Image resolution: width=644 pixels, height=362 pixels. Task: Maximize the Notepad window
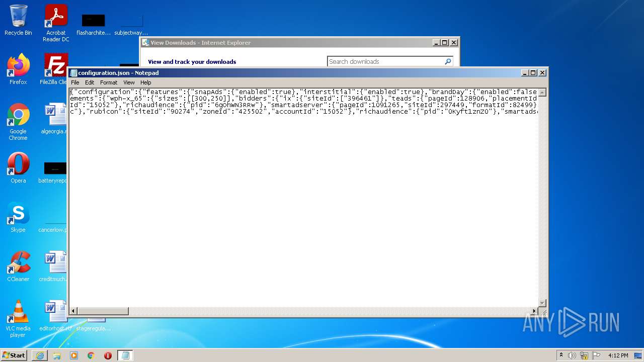[x=533, y=73]
